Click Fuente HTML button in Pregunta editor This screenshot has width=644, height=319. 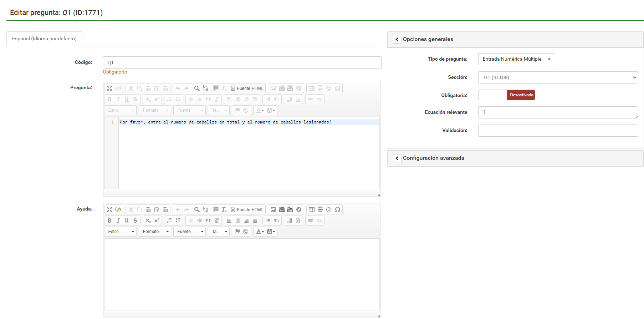tap(247, 88)
